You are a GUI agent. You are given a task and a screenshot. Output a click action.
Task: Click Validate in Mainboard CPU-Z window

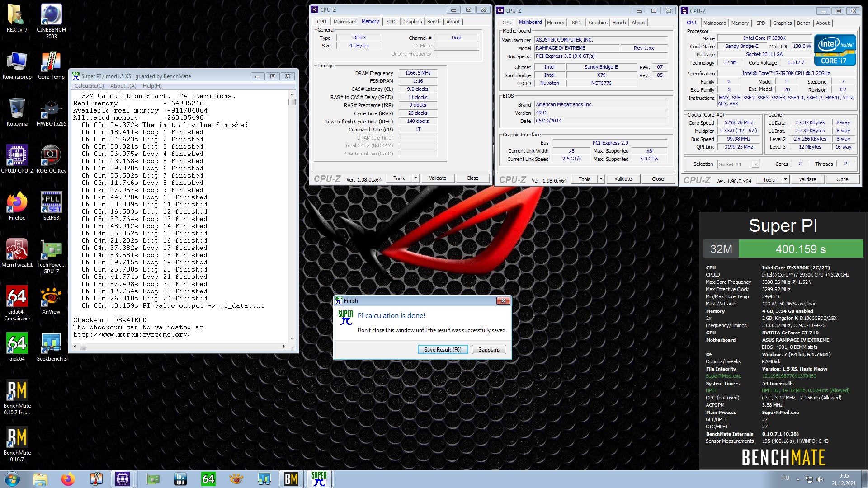(623, 179)
